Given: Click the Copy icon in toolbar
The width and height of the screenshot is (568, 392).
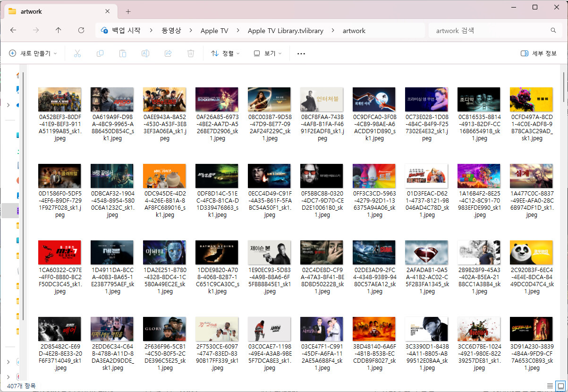Looking at the screenshot, I should (x=100, y=53).
